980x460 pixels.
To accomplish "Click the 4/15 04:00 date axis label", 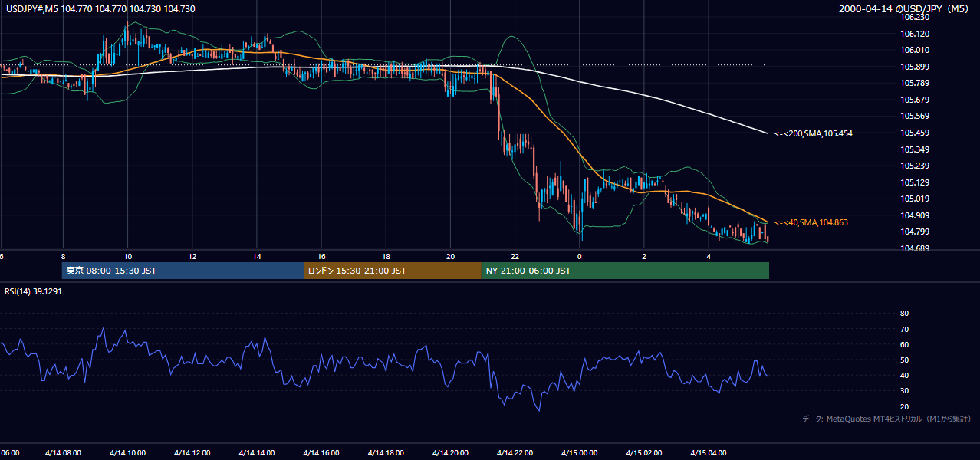I will (709, 452).
